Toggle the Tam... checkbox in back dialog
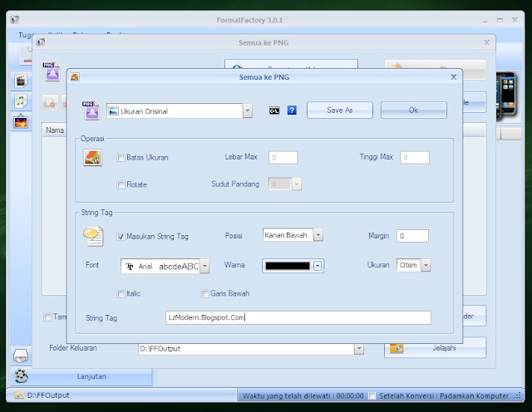 (47, 317)
